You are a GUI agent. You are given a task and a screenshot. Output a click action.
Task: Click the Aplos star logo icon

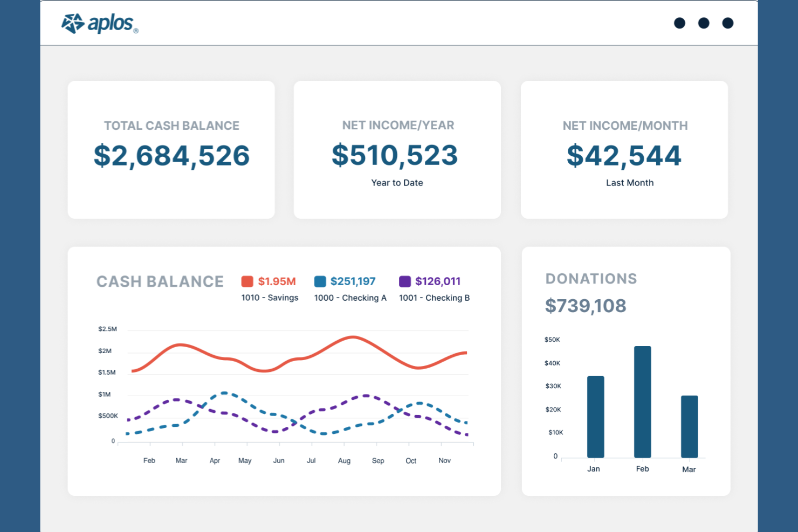(72, 24)
